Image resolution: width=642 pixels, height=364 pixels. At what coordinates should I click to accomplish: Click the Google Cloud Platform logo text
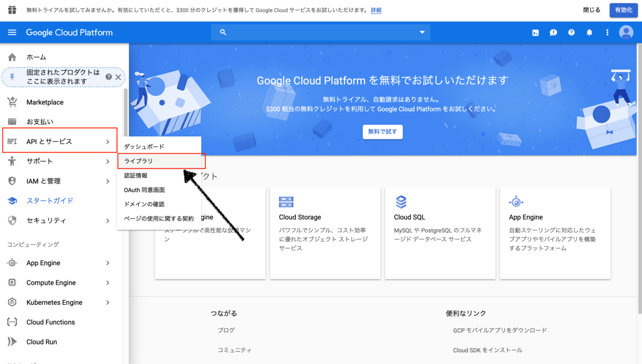point(70,33)
